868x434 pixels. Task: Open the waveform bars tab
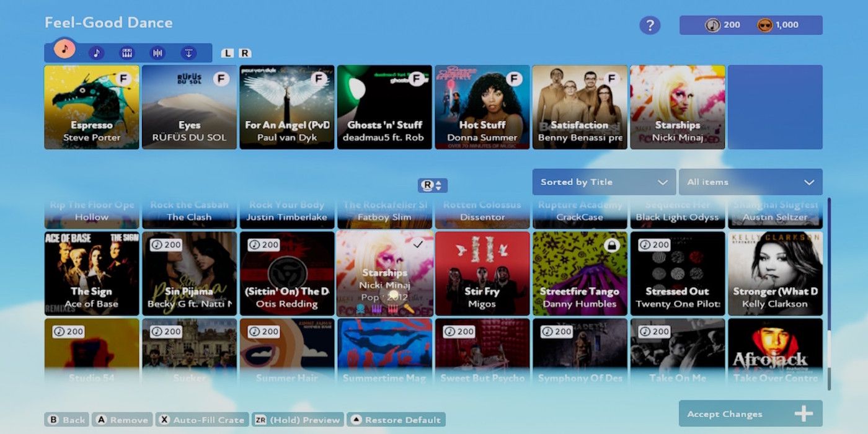(157, 53)
